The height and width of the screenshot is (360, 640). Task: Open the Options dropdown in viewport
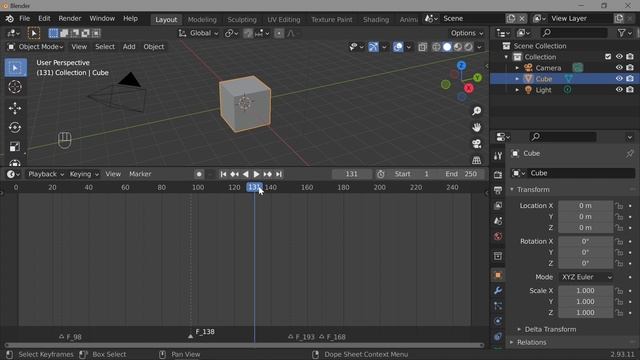click(x=467, y=33)
